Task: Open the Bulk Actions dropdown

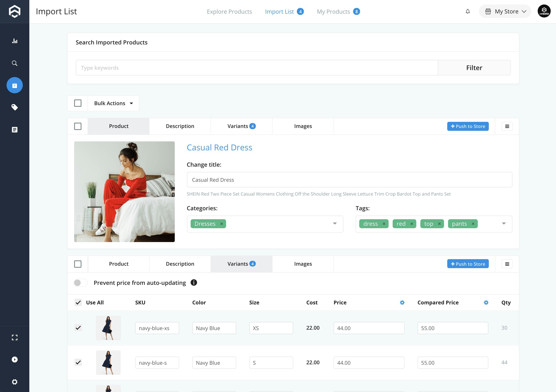Action: point(113,103)
